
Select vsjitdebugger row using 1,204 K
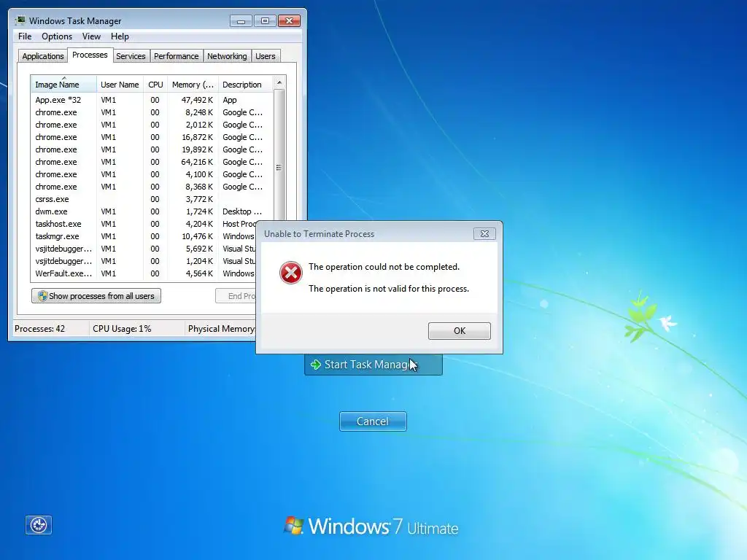pyautogui.click(x=144, y=261)
